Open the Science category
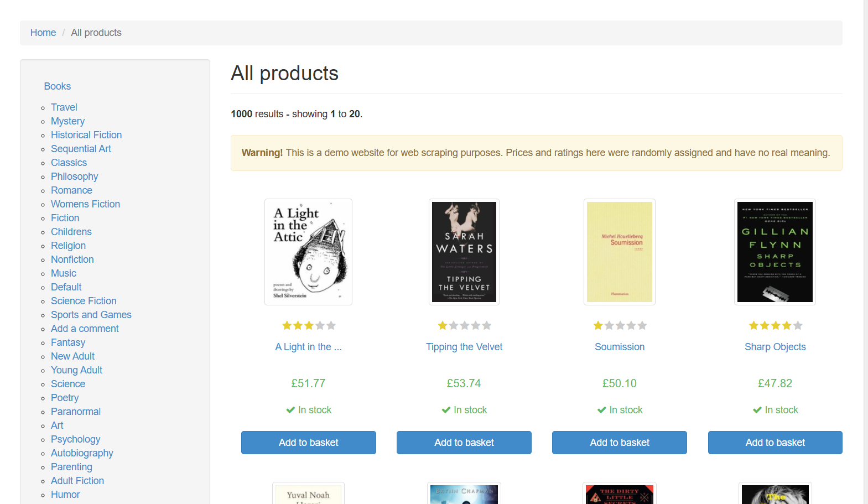This screenshot has height=504, width=868. (x=68, y=384)
